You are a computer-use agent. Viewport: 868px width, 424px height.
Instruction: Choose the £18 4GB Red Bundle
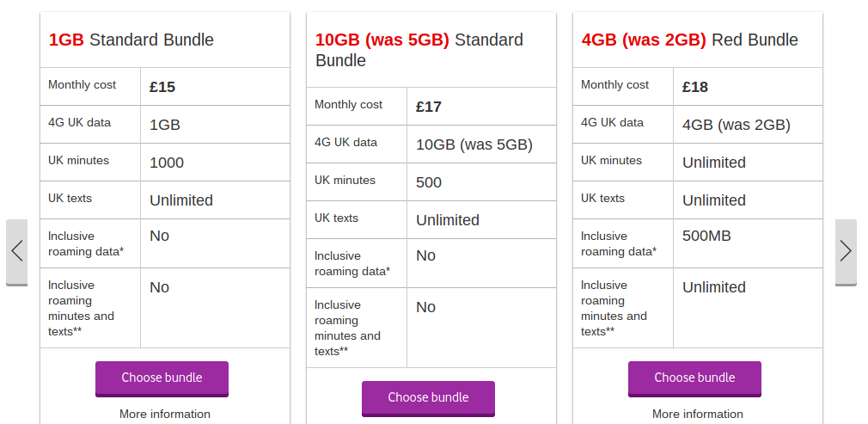coord(694,378)
